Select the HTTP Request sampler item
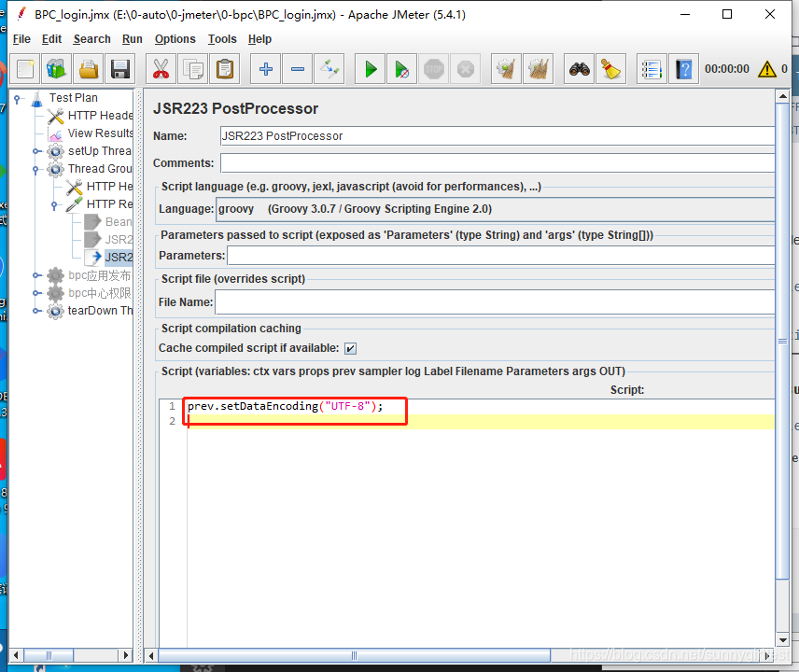The image size is (799, 672). (109, 204)
